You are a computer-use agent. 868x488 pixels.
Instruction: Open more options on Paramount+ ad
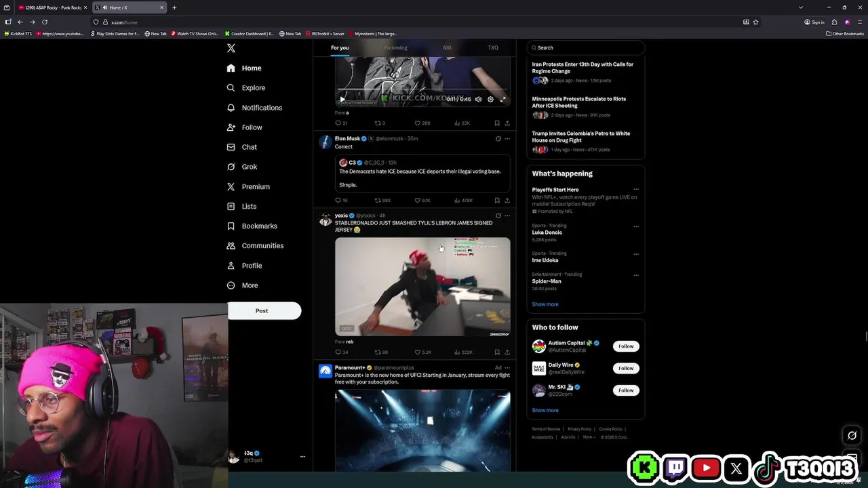[x=507, y=367]
